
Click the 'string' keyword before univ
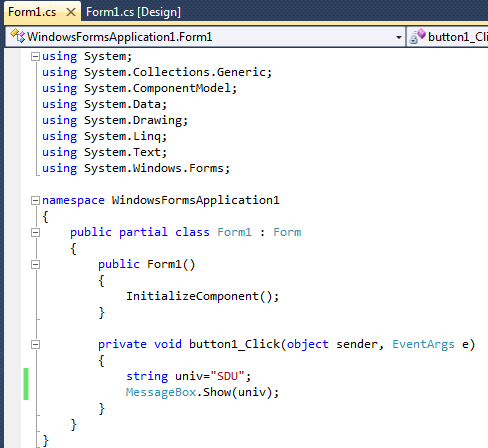[147, 376]
